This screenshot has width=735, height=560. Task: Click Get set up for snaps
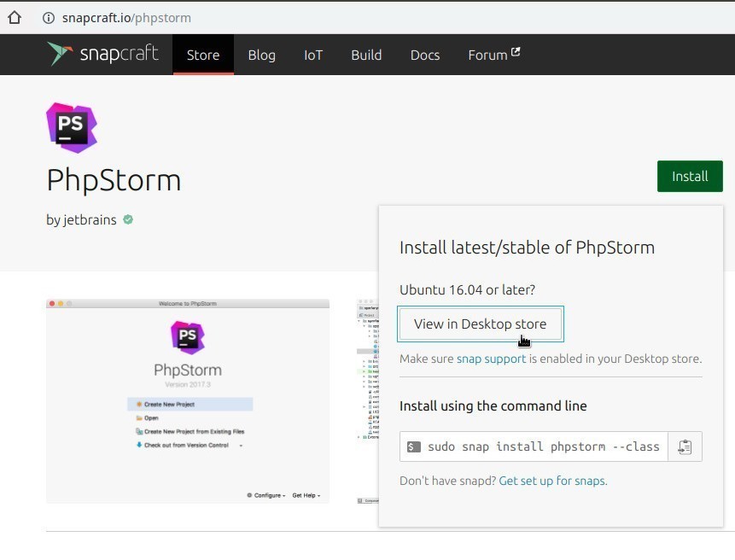[552, 481]
